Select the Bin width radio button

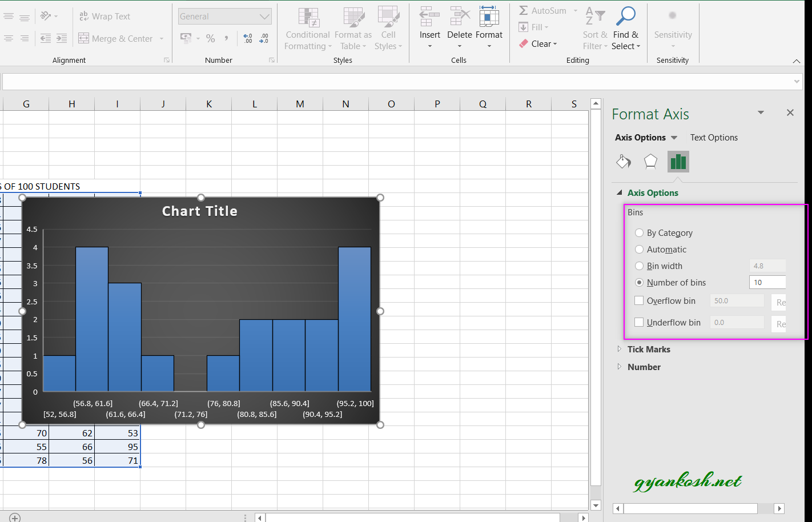[x=640, y=266]
